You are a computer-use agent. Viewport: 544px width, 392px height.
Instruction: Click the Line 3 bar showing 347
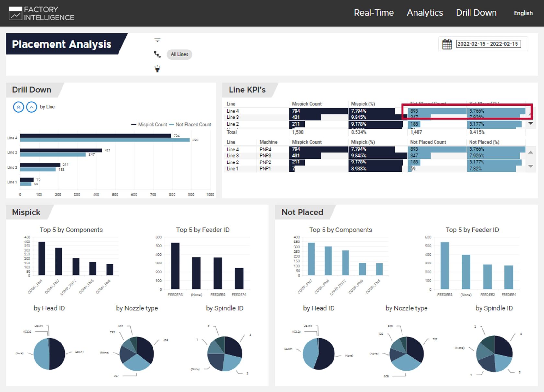coord(53,155)
